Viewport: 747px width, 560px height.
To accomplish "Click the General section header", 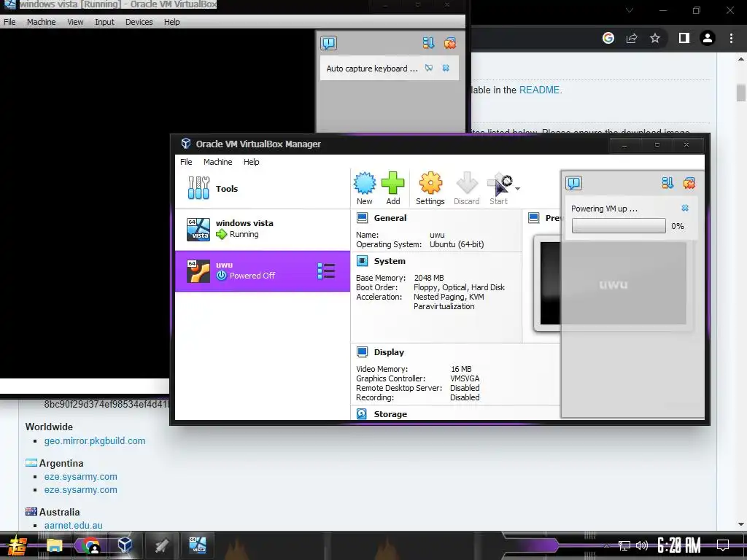I will click(x=390, y=218).
